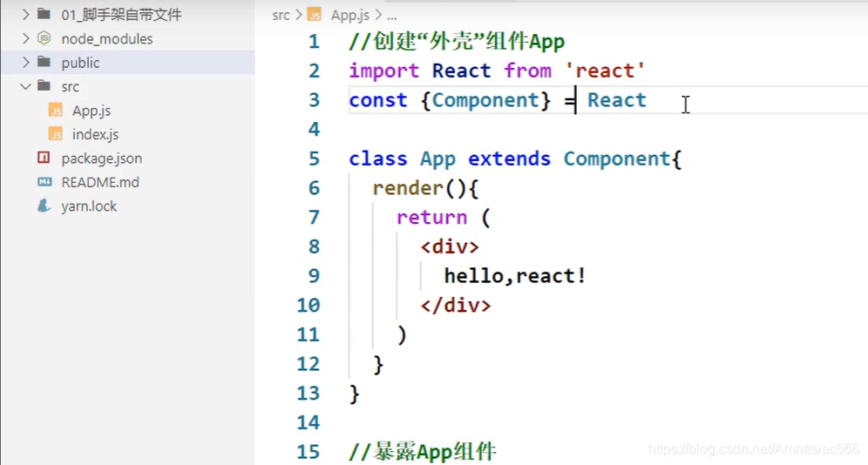868x465 pixels.
Task: Click line number 1 in gutter
Action: tap(314, 42)
